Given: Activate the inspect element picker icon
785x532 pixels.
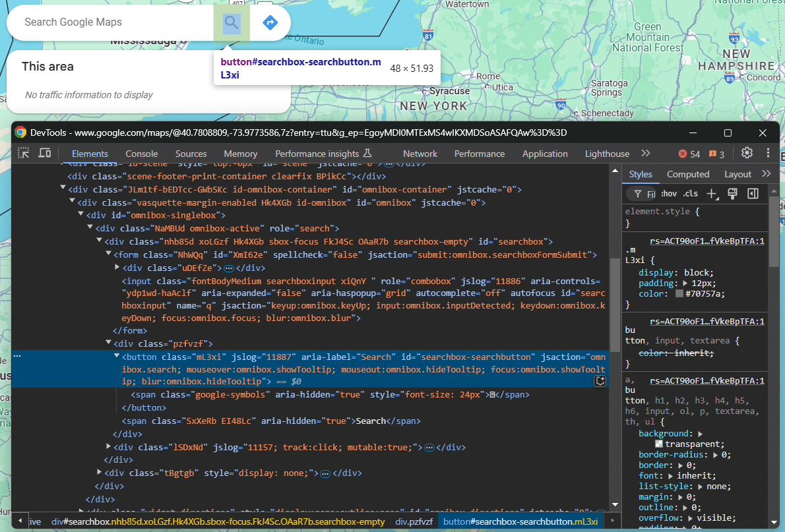Looking at the screenshot, I should 24,153.
